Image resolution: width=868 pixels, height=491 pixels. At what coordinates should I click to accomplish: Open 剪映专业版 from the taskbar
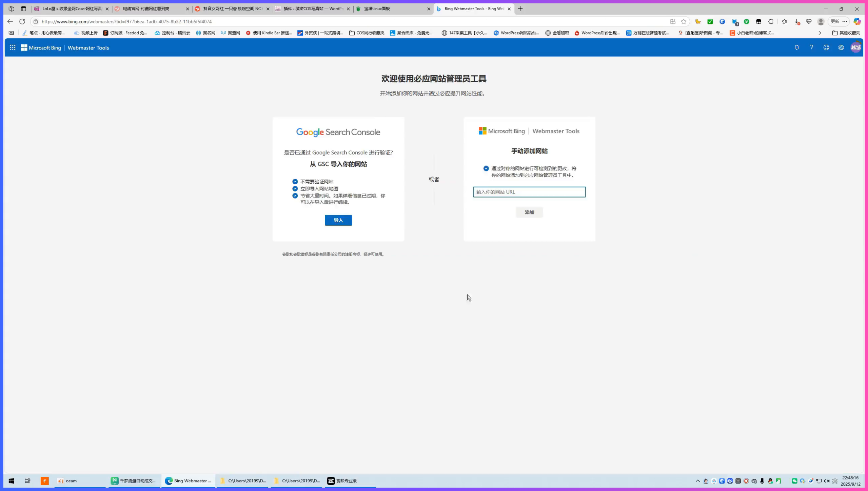click(x=350, y=480)
